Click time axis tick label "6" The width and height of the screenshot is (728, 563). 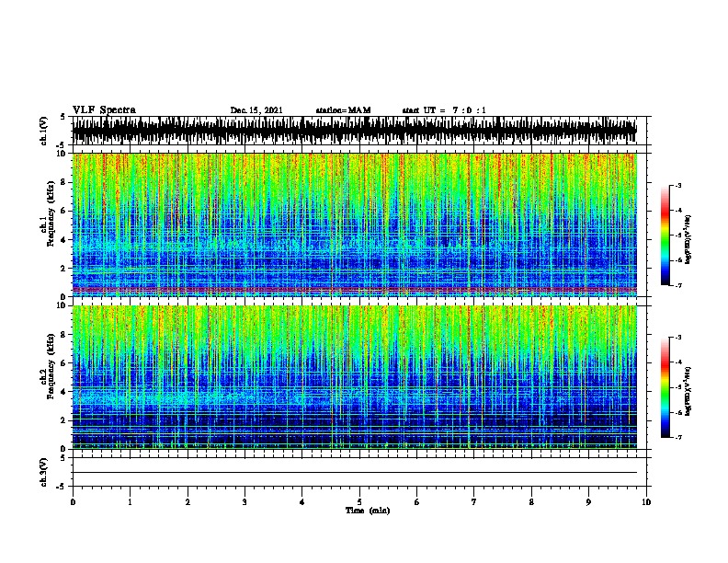417,501
